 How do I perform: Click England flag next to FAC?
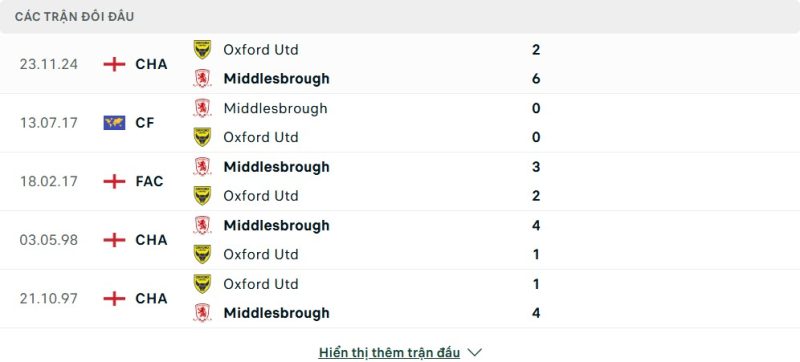(114, 181)
